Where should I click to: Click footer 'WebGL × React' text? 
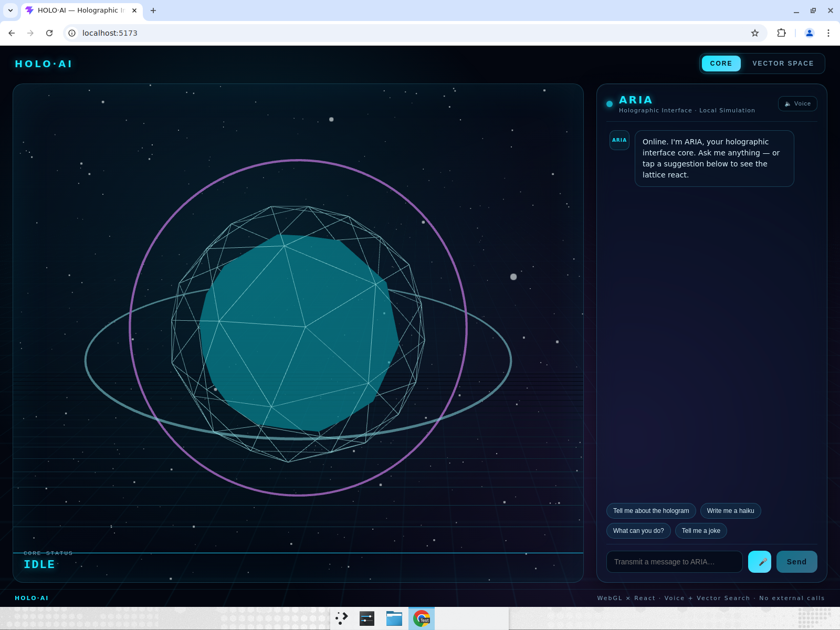[626, 598]
